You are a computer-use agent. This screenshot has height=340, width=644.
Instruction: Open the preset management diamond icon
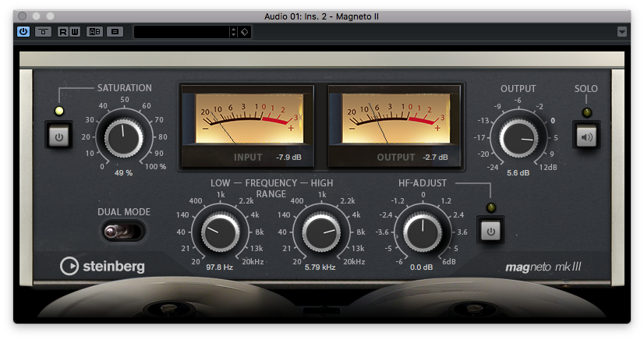(x=244, y=32)
